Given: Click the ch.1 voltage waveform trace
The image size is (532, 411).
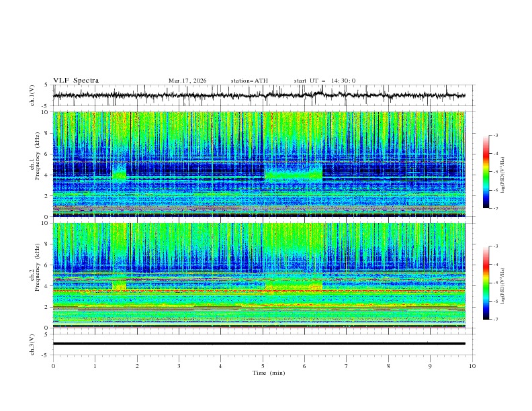Looking at the screenshot, I should [259, 95].
